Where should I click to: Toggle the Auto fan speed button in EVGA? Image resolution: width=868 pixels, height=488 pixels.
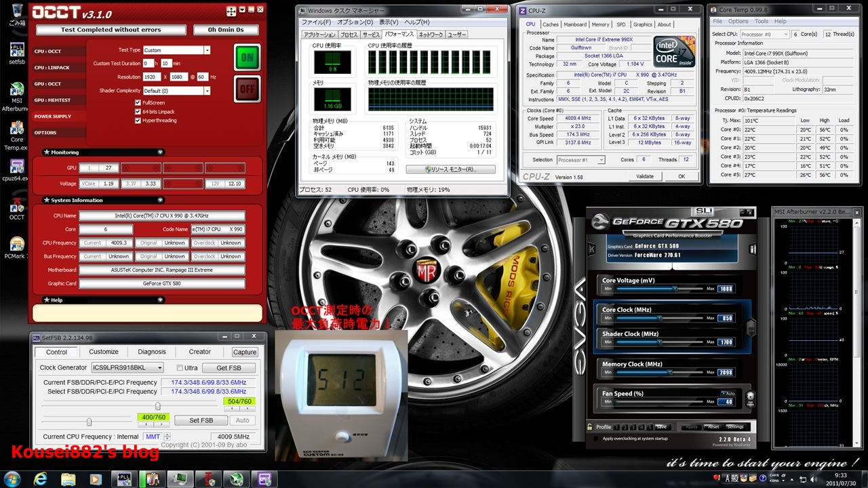[728, 393]
